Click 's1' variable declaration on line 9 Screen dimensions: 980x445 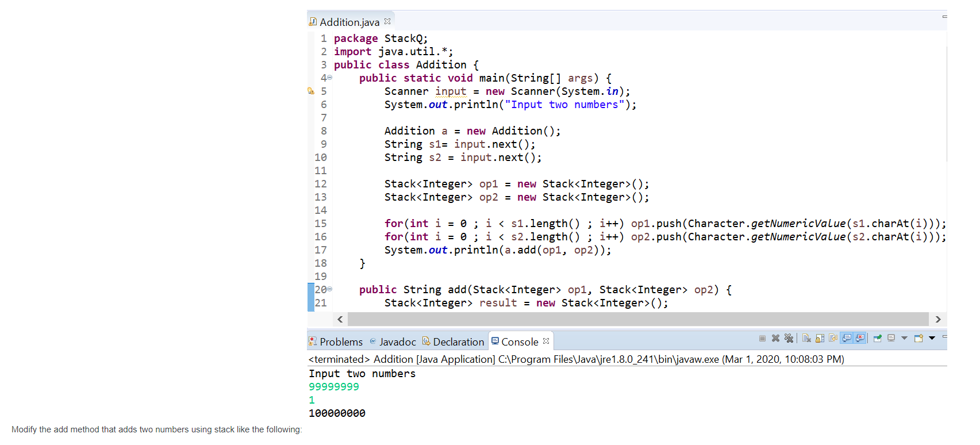click(x=435, y=144)
